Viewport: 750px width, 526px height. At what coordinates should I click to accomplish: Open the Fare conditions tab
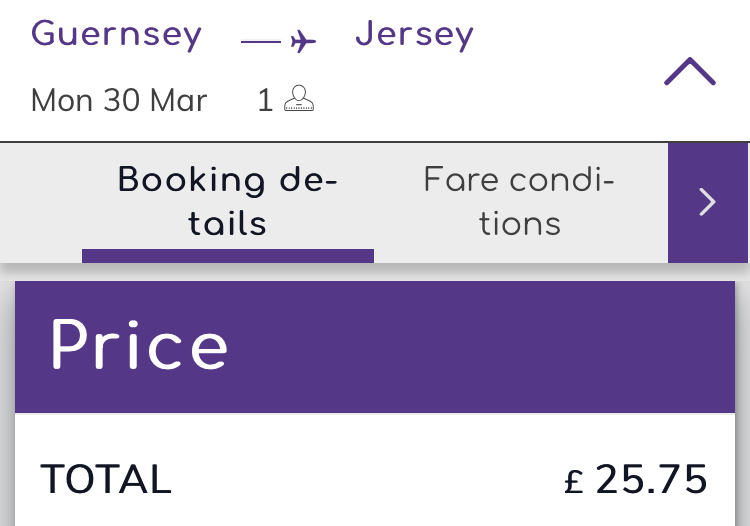click(x=519, y=202)
